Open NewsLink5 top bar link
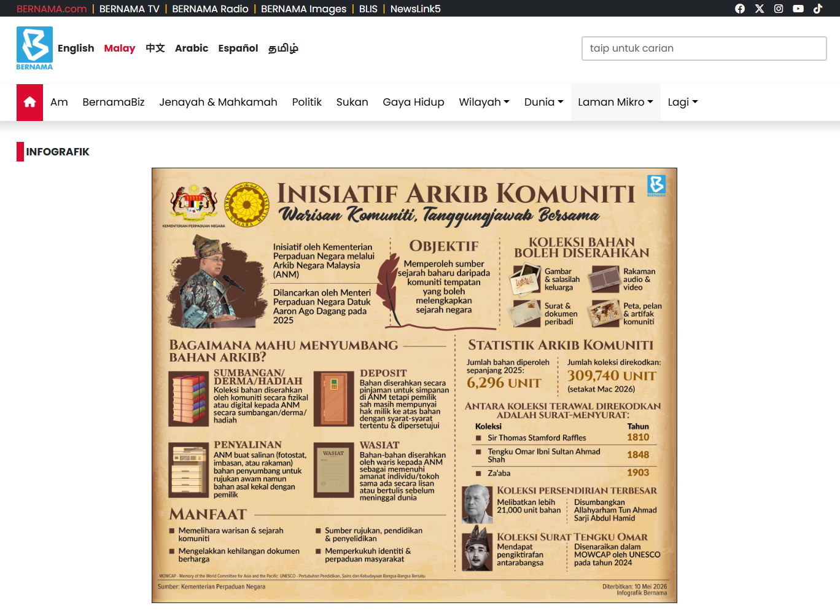Image resolution: width=840 pixels, height=616 pixels. pyautogui.click(x=416, y=9)
